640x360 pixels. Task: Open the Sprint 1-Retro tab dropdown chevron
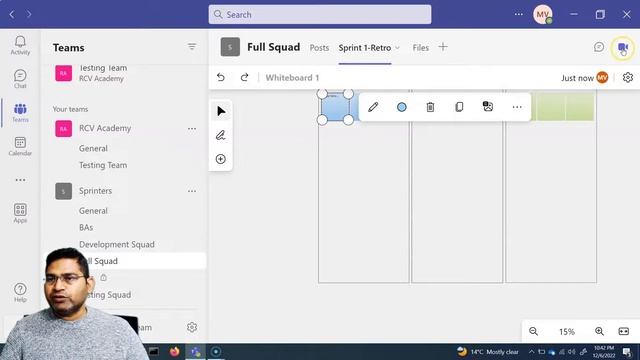[x=397, y=48]
